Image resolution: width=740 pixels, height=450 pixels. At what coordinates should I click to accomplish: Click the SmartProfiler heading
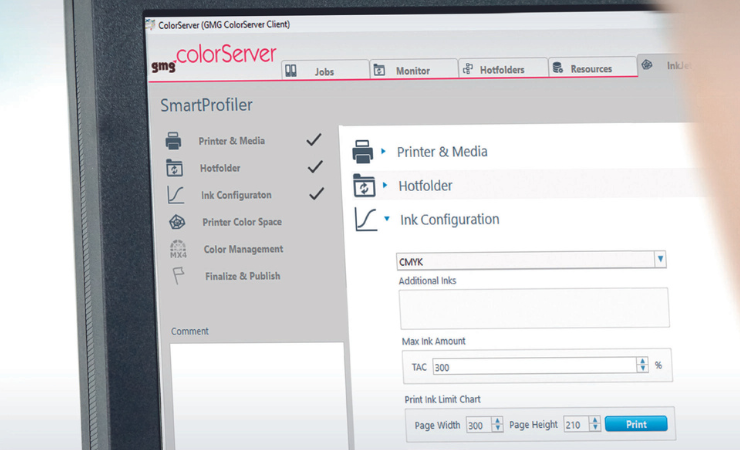click(x=206, y=105)
